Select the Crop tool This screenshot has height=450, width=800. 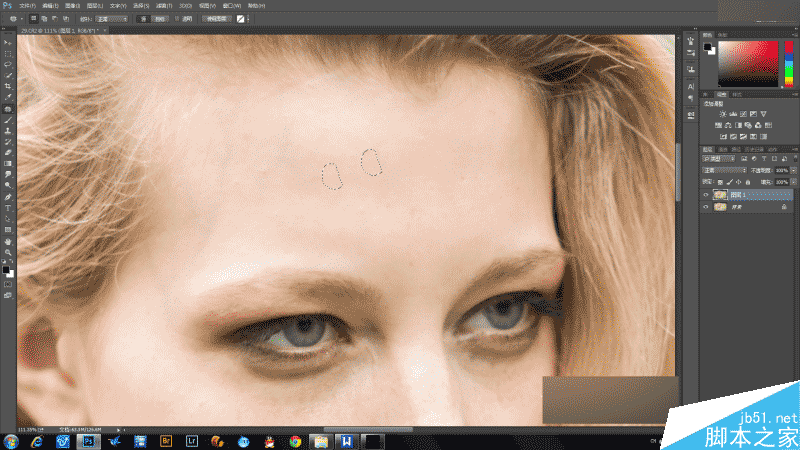tap(8, 86)
